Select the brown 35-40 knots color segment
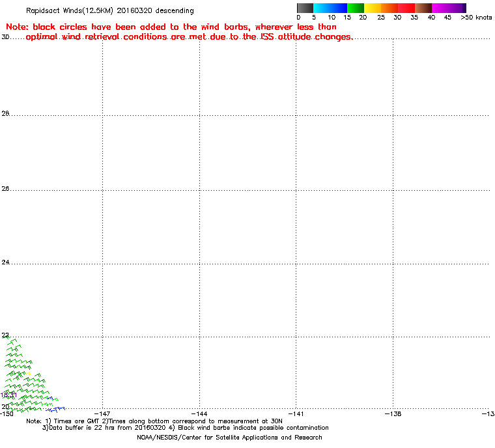The width and height of the screenshot is (495, 448). click(x=423, y=8)
